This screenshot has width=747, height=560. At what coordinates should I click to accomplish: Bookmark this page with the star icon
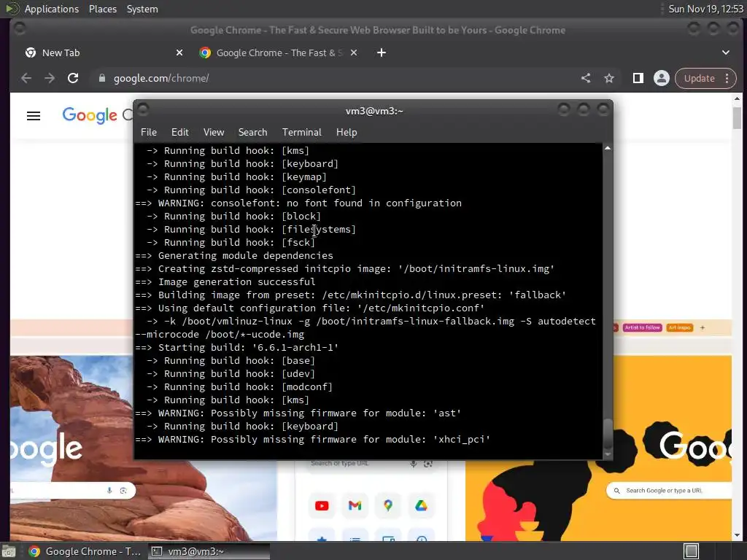(x=609, y=78)
